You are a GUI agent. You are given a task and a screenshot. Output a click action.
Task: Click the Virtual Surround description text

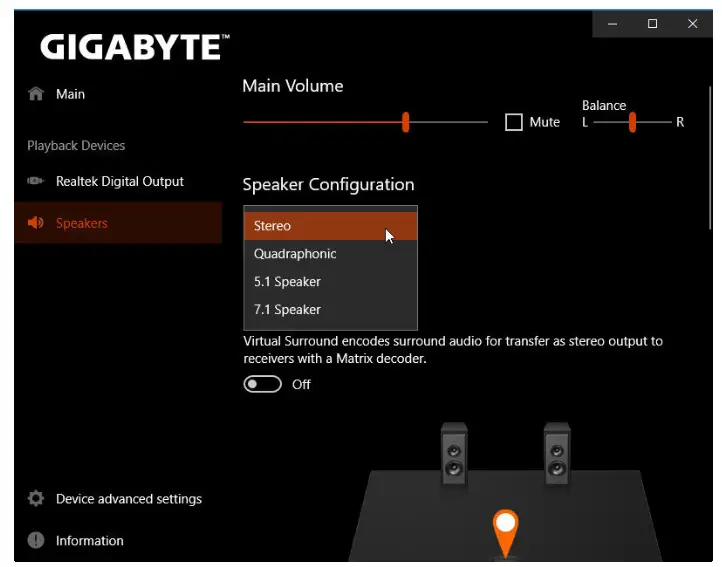pyautogui.click(x=453, y=350)
